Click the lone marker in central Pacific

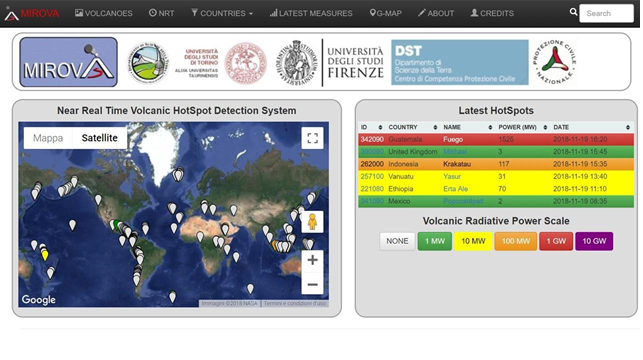click(x=72, y=225)
